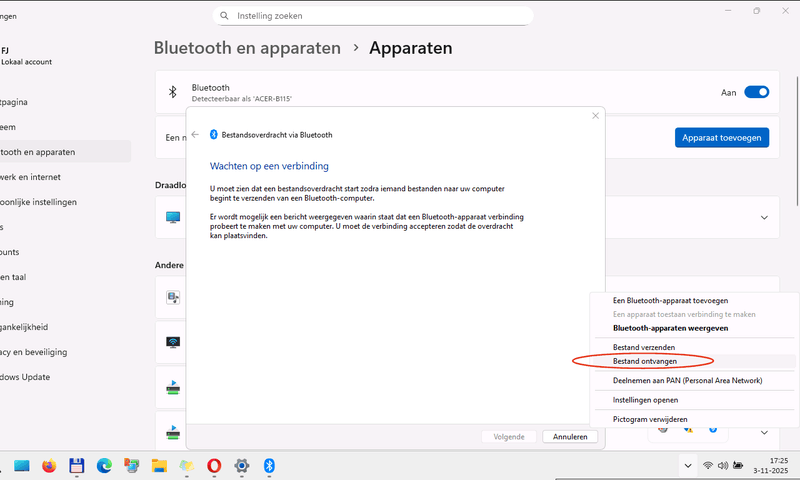
Task: Click the monitor device icon under Draadloze section
Action: (x=173, y=217)
